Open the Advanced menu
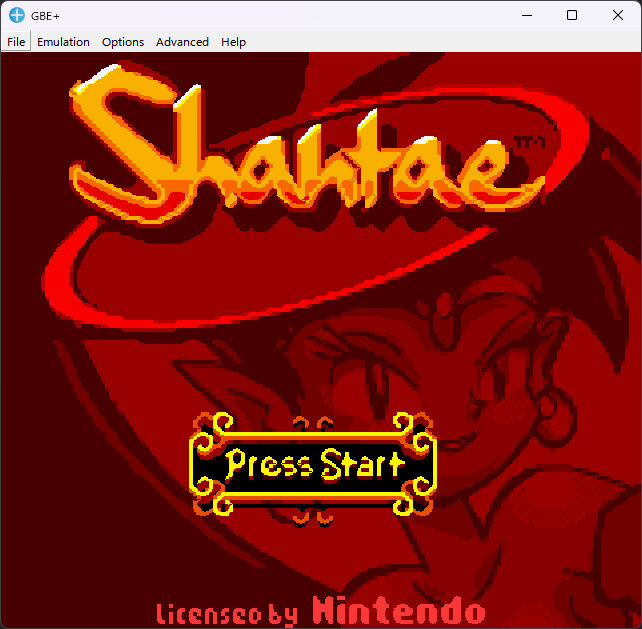 coord(182,42)
